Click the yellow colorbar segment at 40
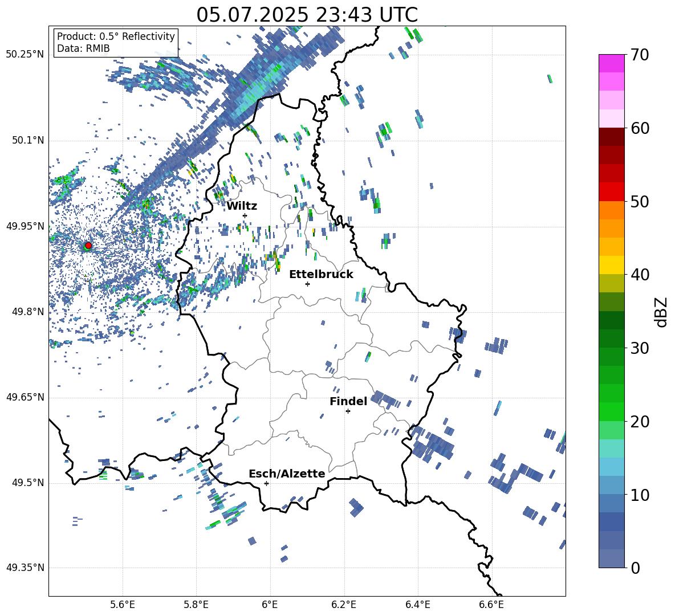 coord(611,265)
